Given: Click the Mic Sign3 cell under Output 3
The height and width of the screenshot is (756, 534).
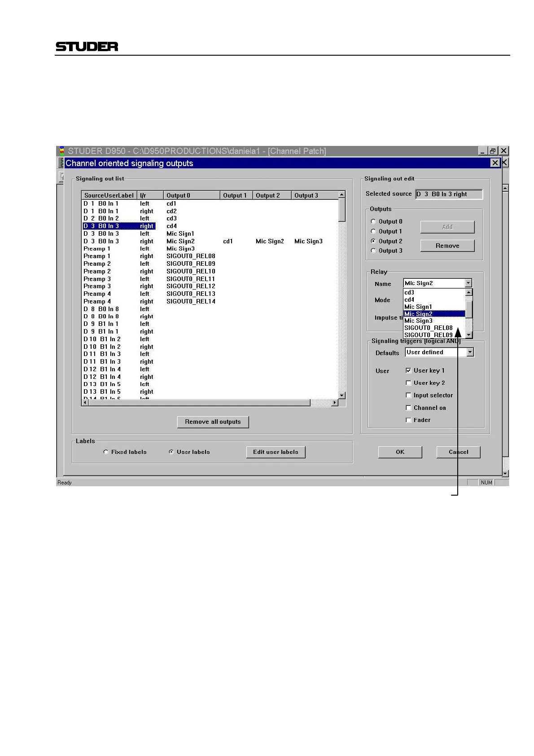Looking at the screenshot, I should (x=308, y=241).
